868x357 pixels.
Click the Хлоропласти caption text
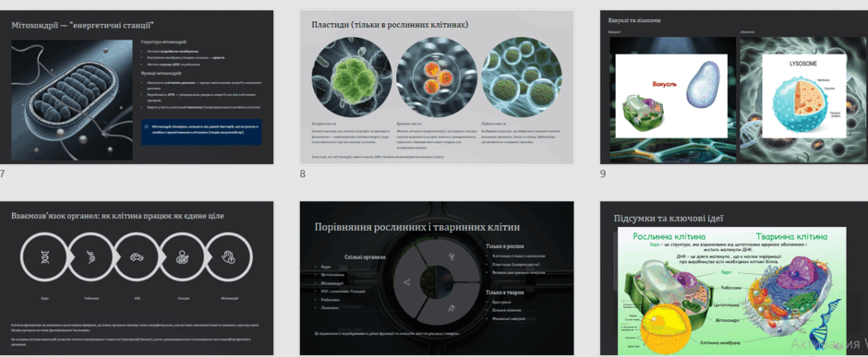tap(324, 124)
